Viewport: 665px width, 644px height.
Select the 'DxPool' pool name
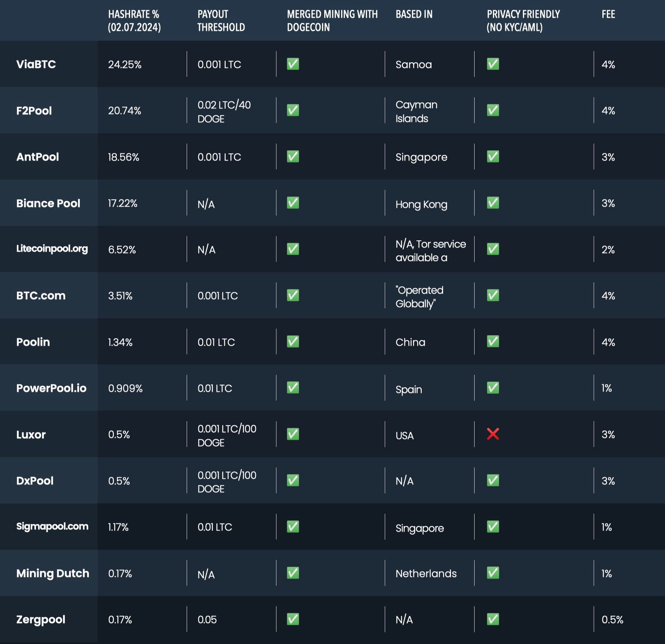click(x=35, y=481)
